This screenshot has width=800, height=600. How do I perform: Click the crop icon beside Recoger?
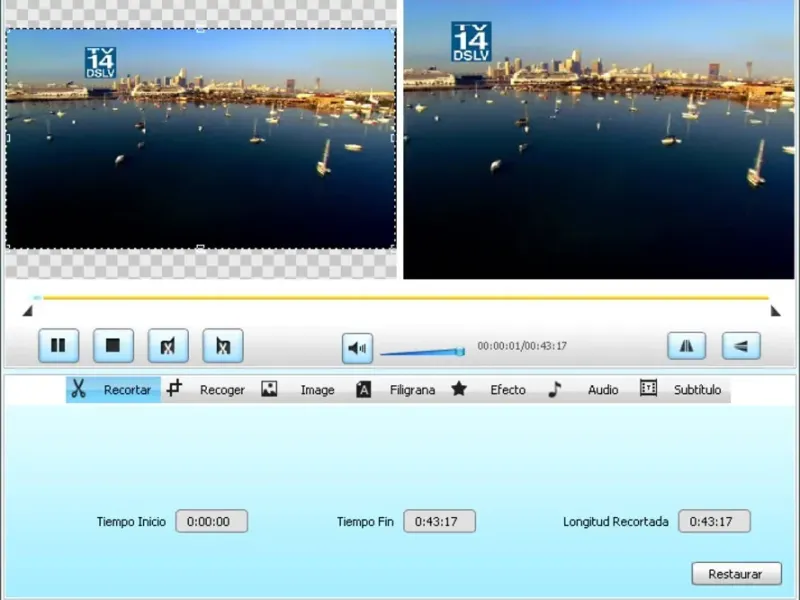[x=174, y=388]
